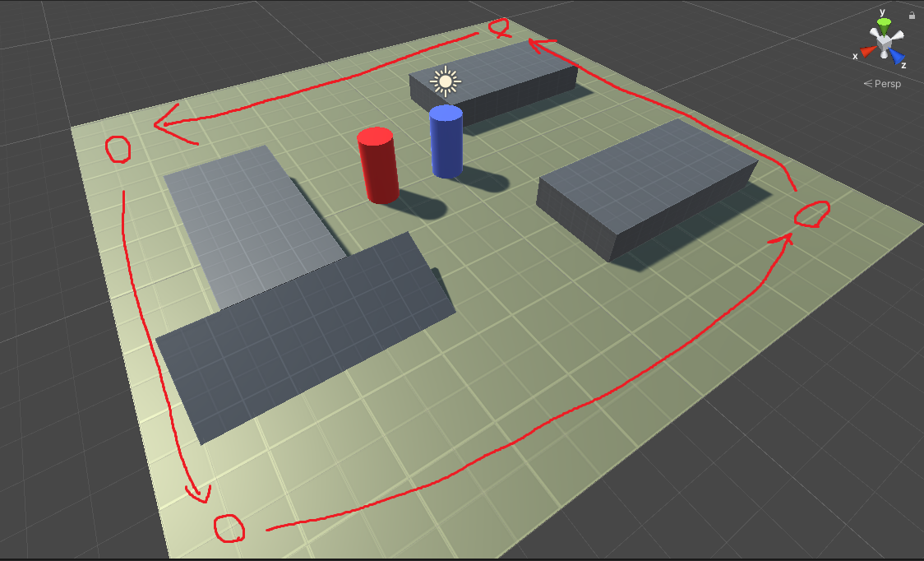Click the white negative-Z cone of the gizmo
Image resolution: width=924 pixels, height=561 pixels.
(873, 31)
